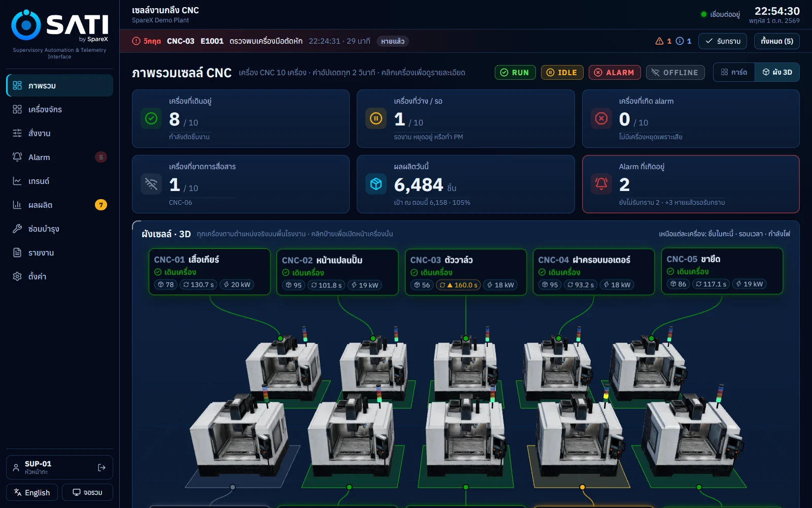Click the ผลผลิต bar chart icon

point(17,205)
